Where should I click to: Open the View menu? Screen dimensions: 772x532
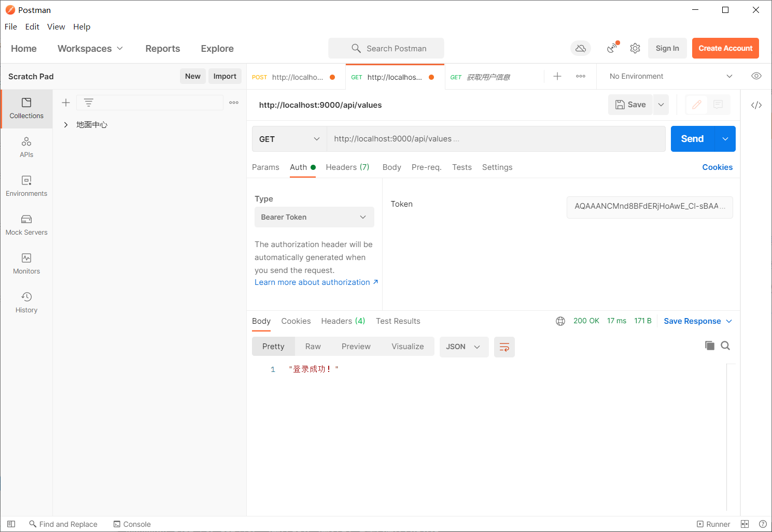[x=56, y=27]
